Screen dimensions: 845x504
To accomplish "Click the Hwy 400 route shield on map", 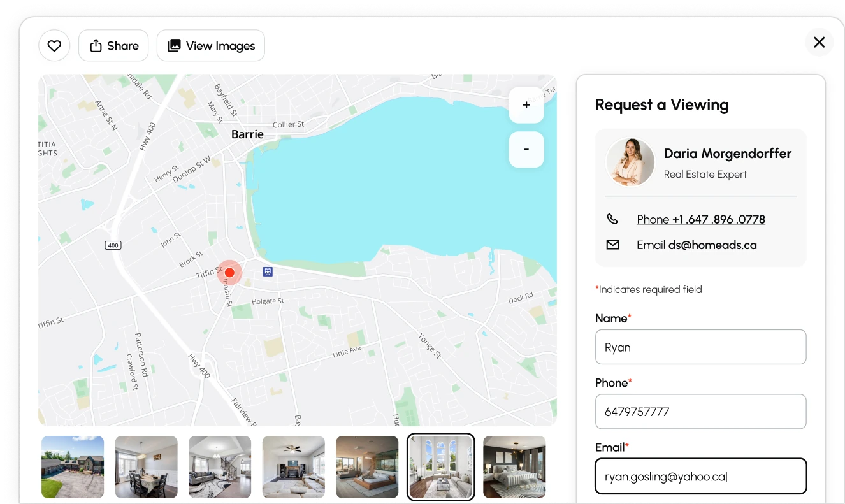I will click(x=113, y=245).
